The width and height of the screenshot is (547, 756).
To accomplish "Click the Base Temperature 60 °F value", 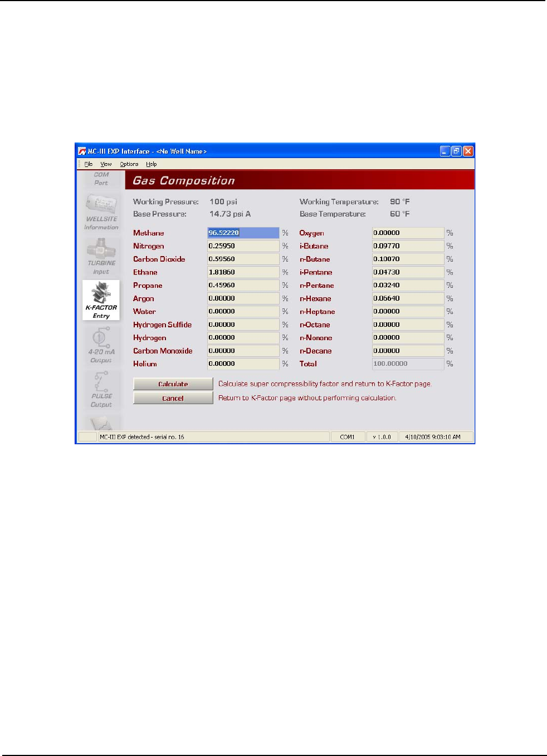I will point(400,214).
